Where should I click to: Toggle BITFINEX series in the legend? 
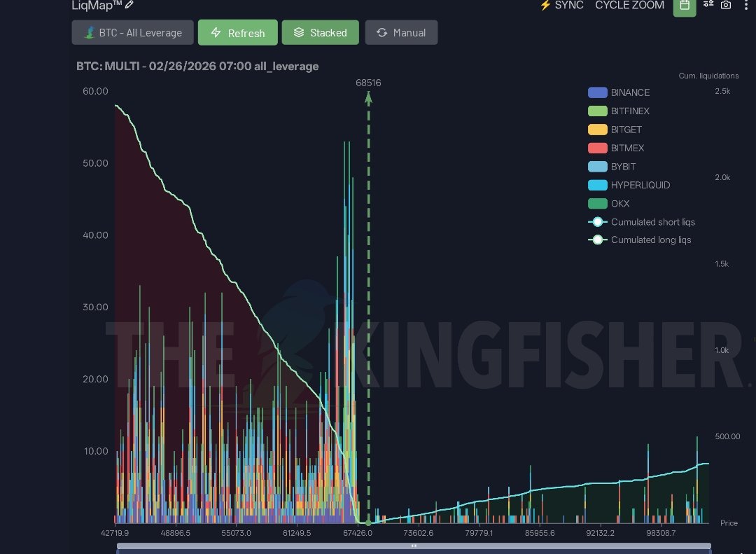tap(619, 111)
